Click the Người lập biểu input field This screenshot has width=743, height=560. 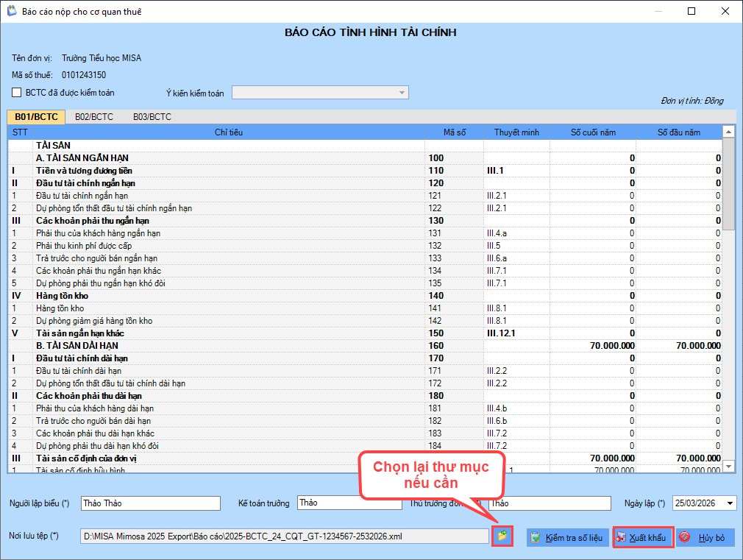pyautogui.click(x=150, y=503)
